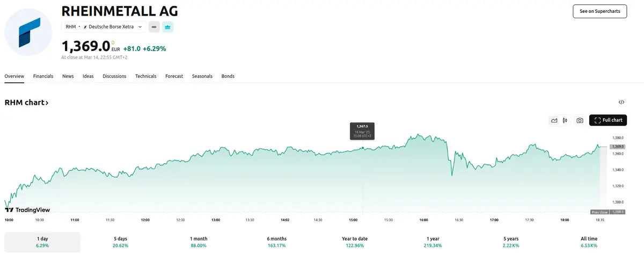Select the All time range
This screenshot has height=254, width=644.
589,242
